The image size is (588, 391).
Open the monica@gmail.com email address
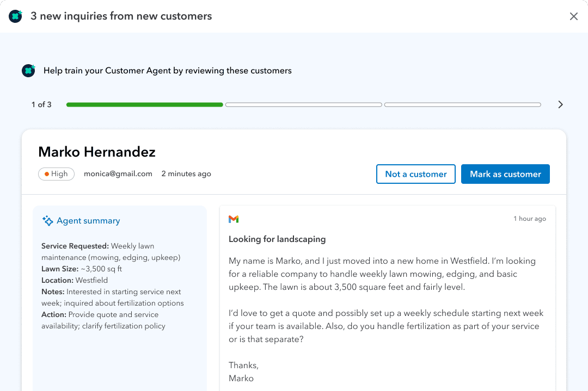(x=118, y=174)
